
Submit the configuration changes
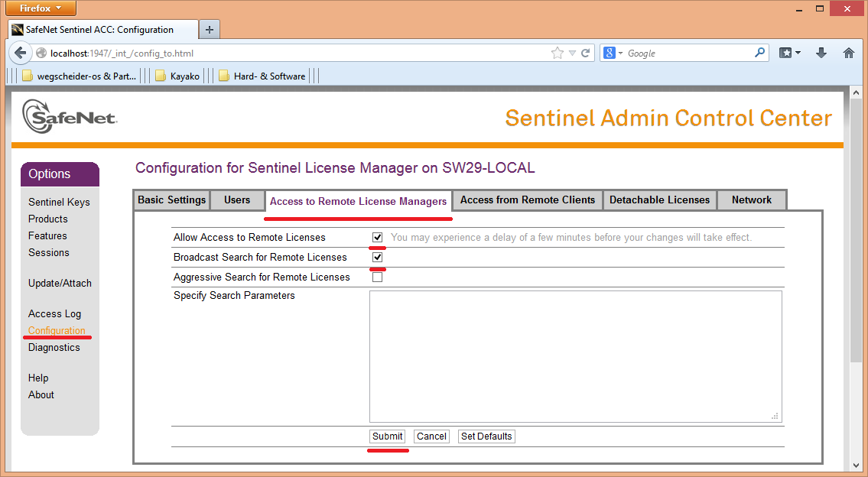388,436
